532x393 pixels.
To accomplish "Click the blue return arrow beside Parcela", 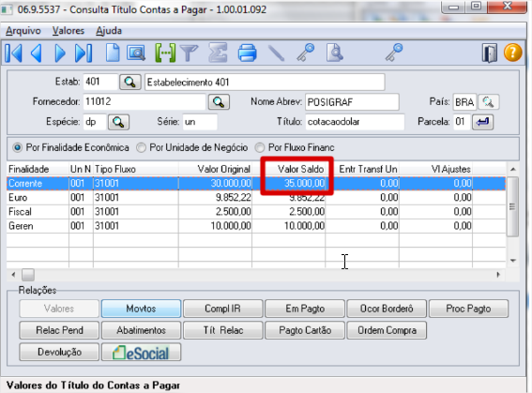I will pos(483,122).
